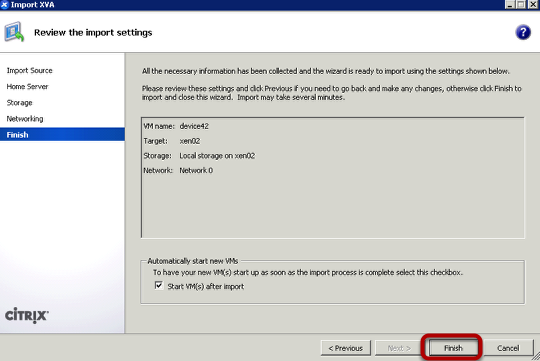Viewport: 540px width, 361px height.
Task: Click the VM name device42 summary line
Action: click(x=176, y=126)
